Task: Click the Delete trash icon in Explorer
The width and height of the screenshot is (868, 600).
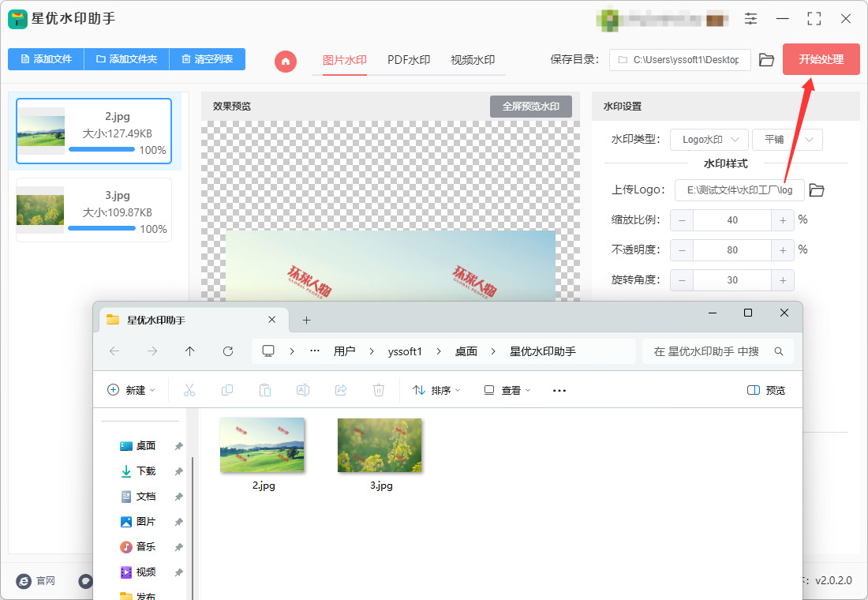Action: point(379,391)
